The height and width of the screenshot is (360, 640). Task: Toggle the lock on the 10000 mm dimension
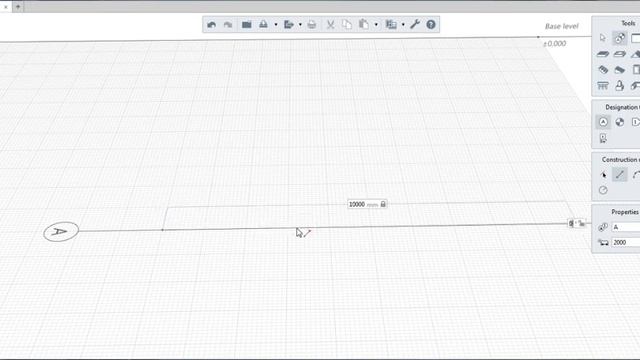(x=383, y=204)
